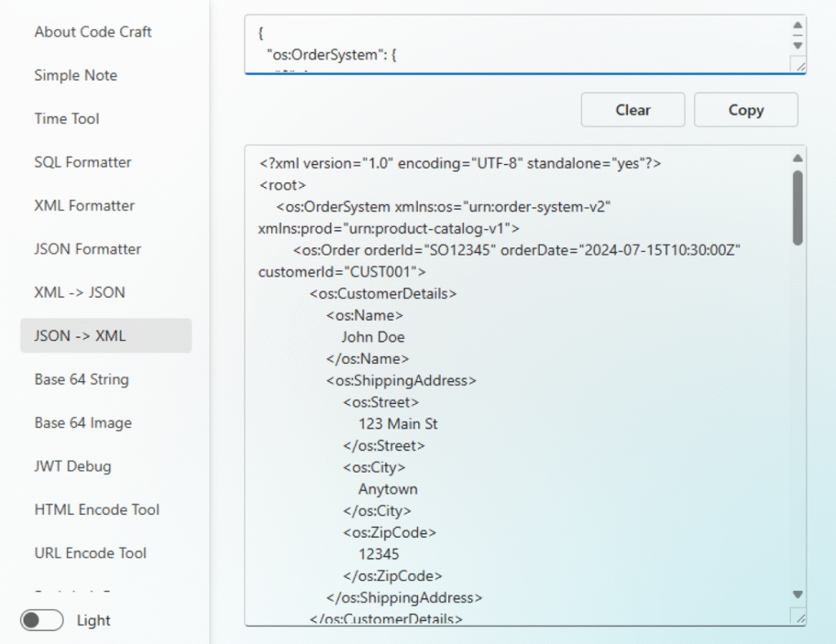836x644 pixels.
Task: Open the XML Formatter tool
Action: click(84, 205)
